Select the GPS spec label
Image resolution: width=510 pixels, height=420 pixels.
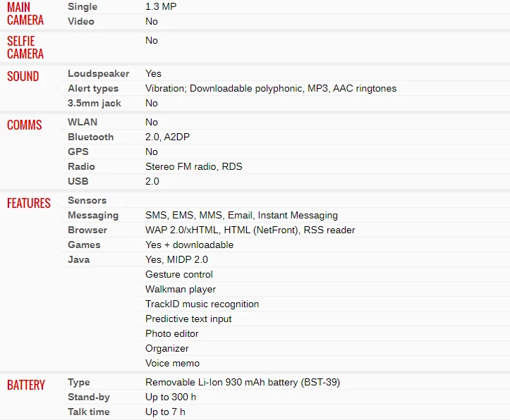(78, 152)
